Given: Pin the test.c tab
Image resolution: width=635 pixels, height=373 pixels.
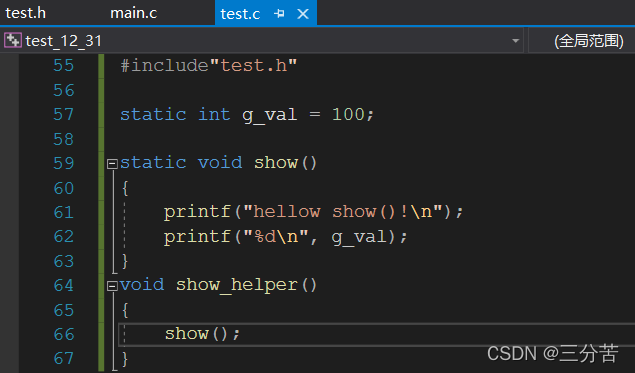Looking at the screenshot, I should pyautogui.click(x=279, y=14).
